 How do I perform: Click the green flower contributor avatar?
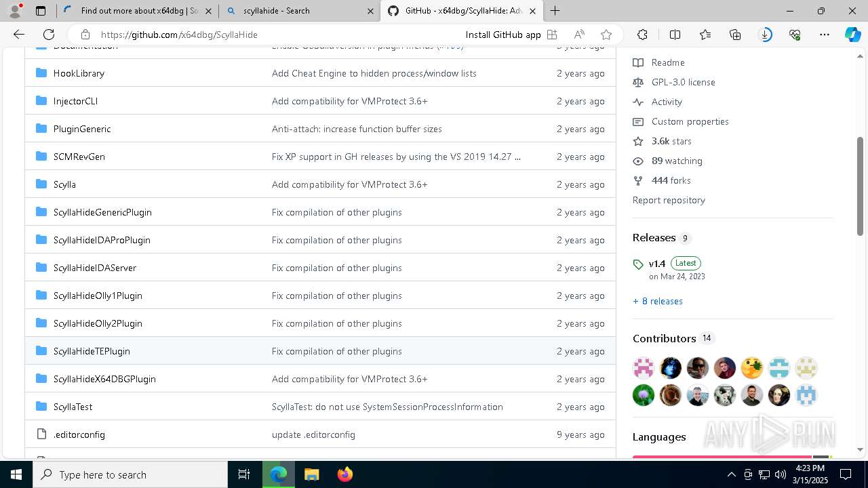coord(644,395)
